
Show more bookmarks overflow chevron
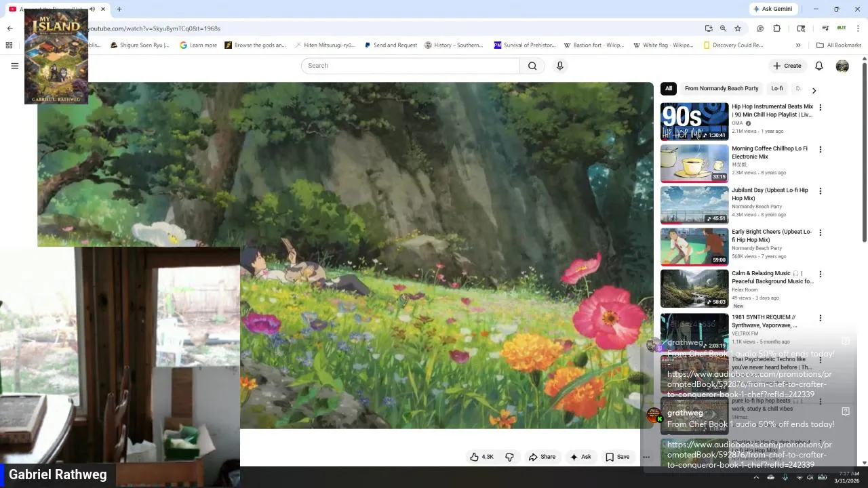pos(798,45)
